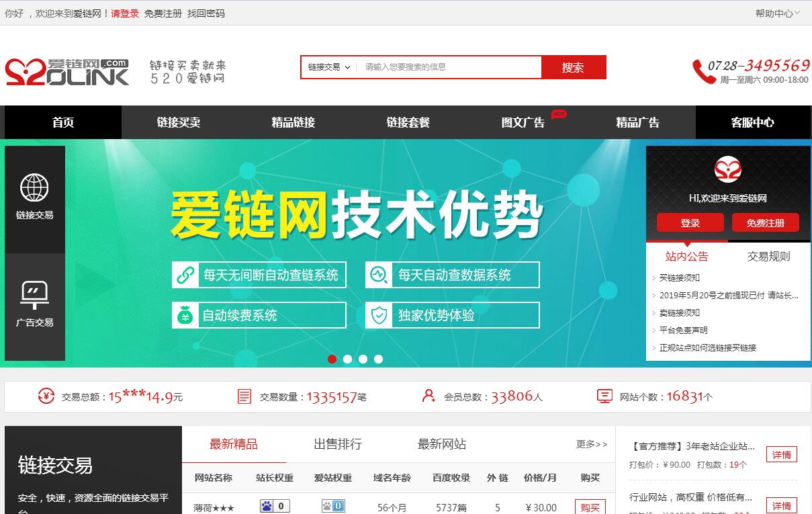Select the first red carousel dot
Screen dimensions: 812x514
click(x=332, y=359)
